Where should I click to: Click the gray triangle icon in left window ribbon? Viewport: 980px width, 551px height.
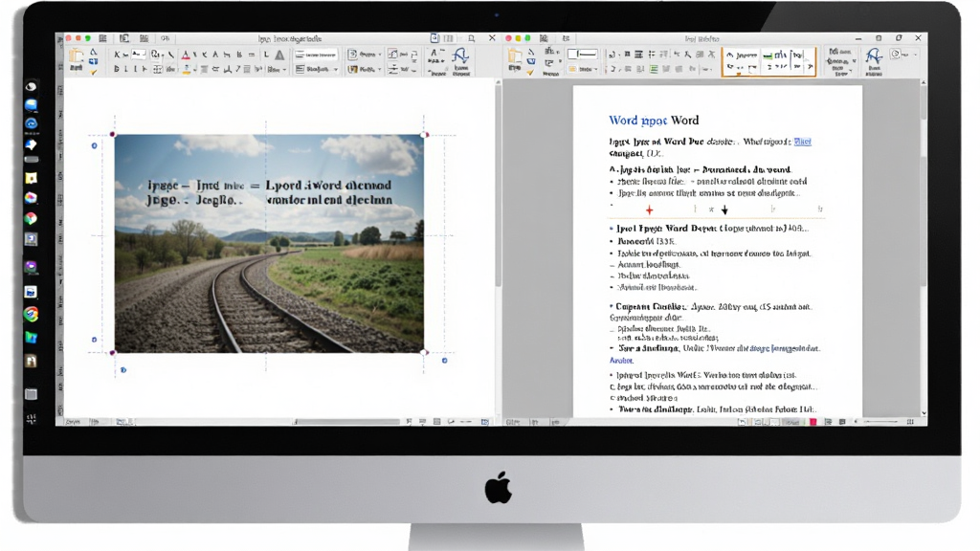279,55
